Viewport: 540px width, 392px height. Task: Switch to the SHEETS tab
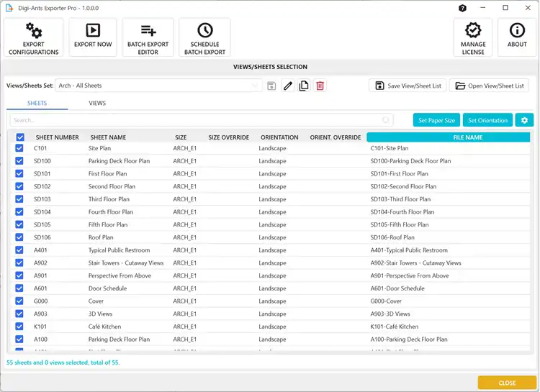coord(37,104)
